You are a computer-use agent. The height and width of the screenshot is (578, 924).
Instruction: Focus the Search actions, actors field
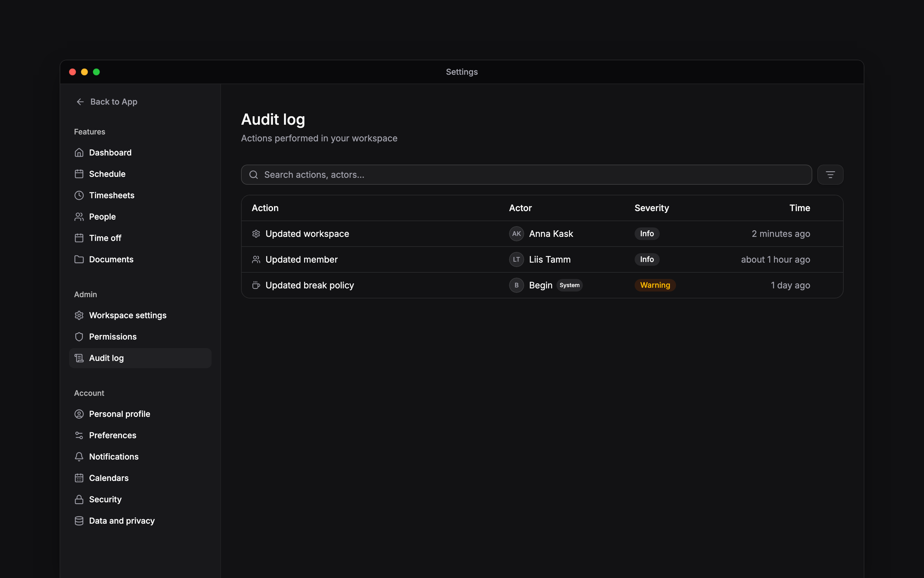click(526, 175)
